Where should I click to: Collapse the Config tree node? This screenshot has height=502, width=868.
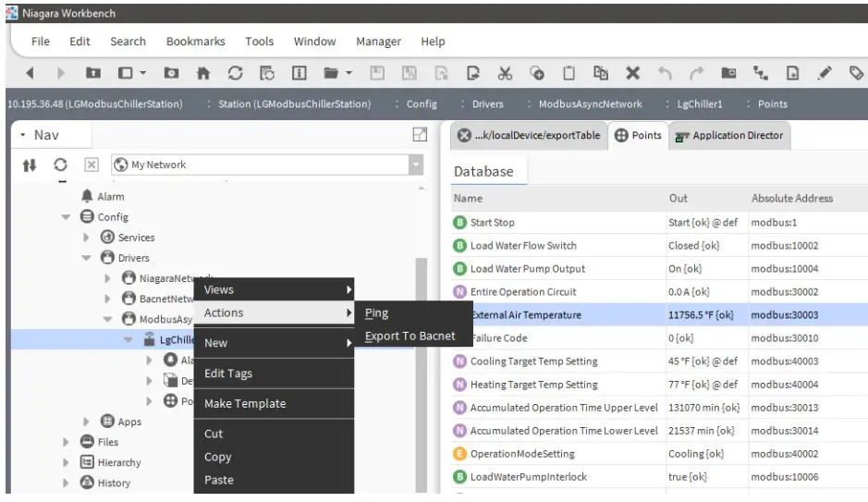[x=66, y=217]
